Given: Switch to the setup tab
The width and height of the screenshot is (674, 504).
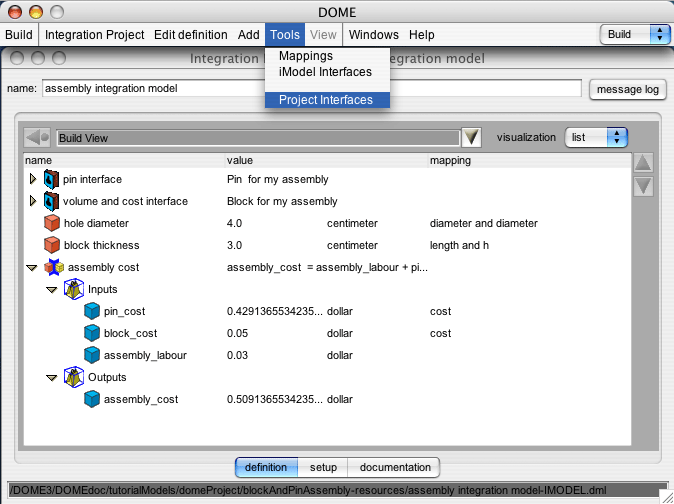Looking at the screenshot, I should tap(323, 467).
